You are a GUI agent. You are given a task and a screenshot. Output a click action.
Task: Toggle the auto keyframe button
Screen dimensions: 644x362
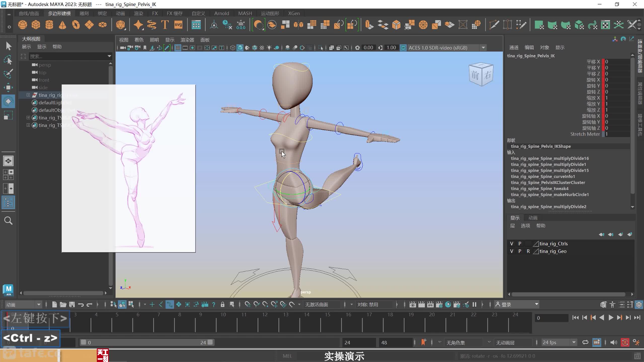[625, 342]
